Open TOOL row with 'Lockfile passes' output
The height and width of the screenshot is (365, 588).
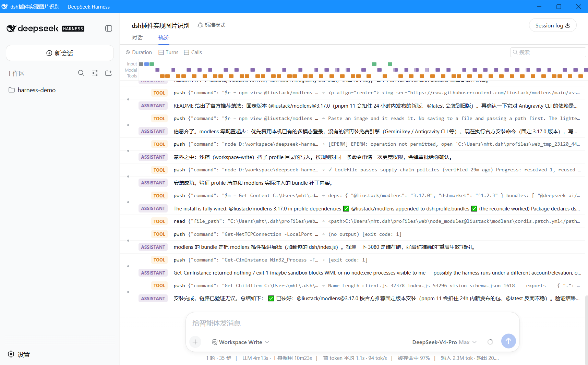coord(352,170)
